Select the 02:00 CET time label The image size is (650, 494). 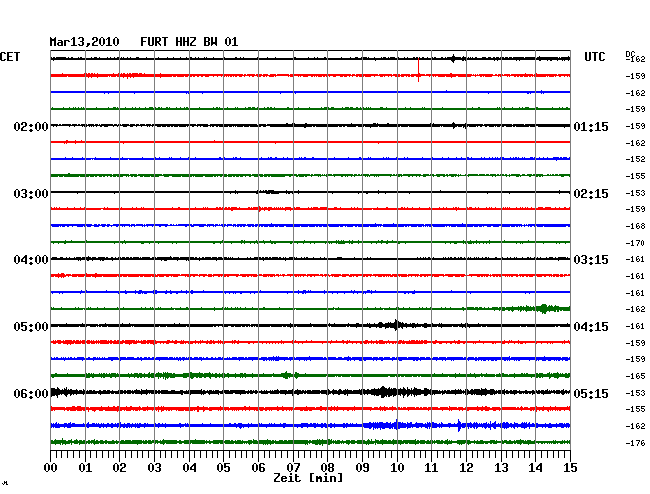(x=31, y=127)
